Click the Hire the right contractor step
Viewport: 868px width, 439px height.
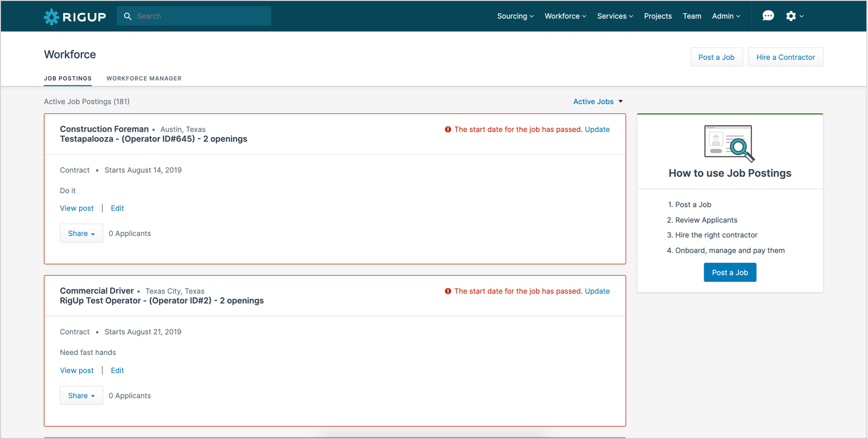point(716,235)
